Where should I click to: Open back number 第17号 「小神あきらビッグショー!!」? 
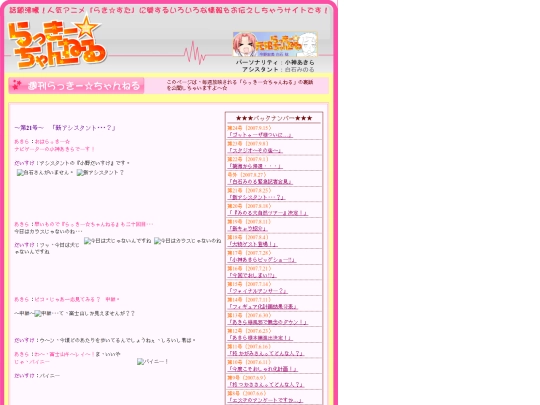[262, 260]
